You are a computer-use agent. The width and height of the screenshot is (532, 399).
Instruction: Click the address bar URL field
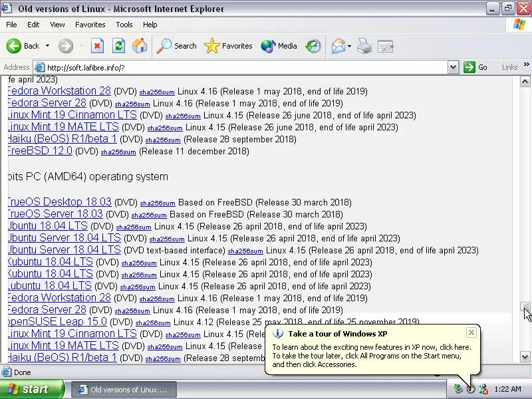(246, 68)
